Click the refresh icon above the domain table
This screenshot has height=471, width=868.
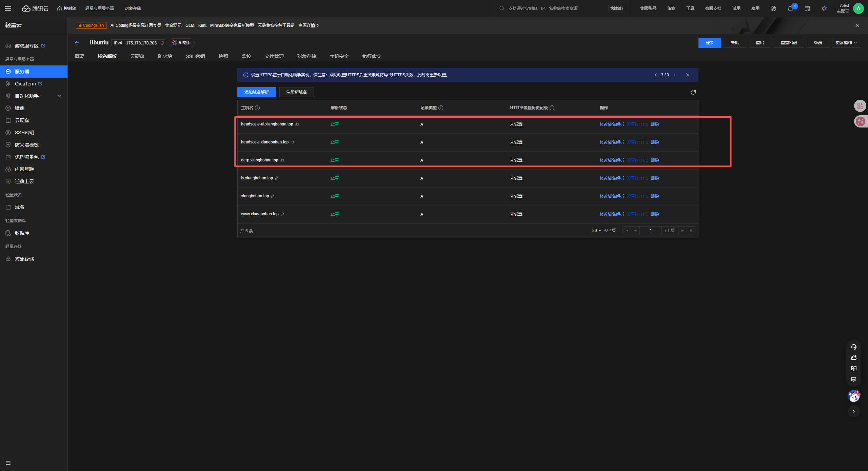(693, 92)
